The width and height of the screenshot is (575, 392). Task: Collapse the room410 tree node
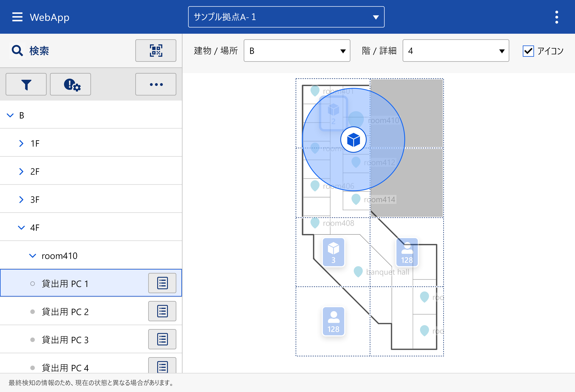click(33, 256)
